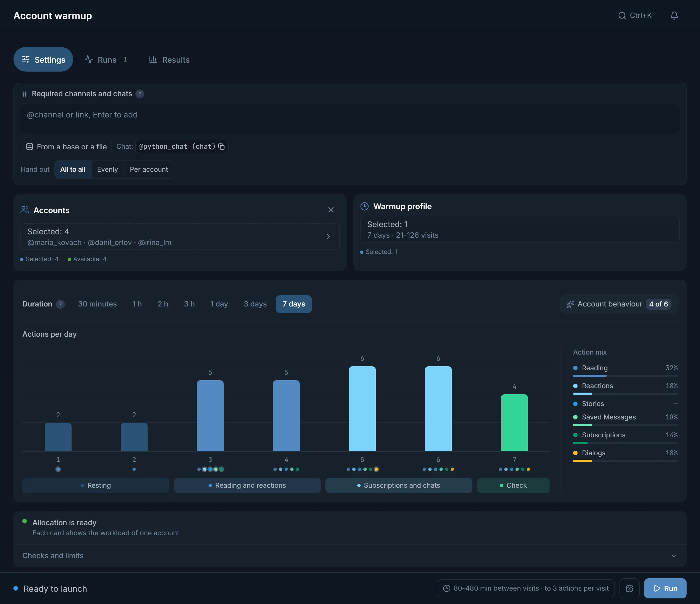The image size is (700, 604).
Task: Click the day 5 chart bar
Action: tap(362, 409)
